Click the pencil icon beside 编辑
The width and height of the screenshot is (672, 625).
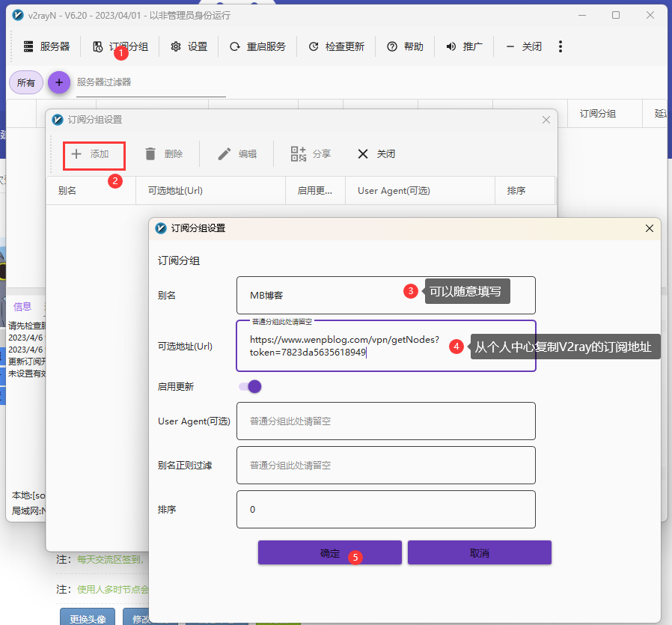pos(224,154)
